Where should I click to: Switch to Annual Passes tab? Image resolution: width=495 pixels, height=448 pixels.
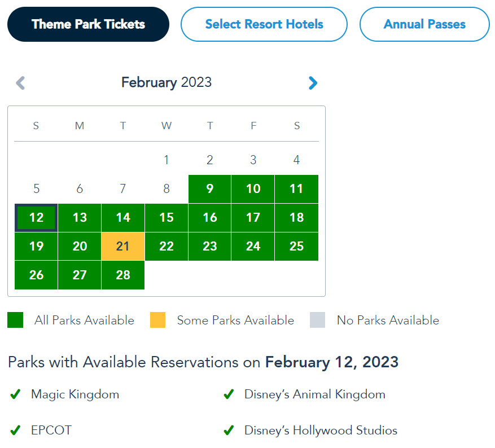[x=424, y=24]
